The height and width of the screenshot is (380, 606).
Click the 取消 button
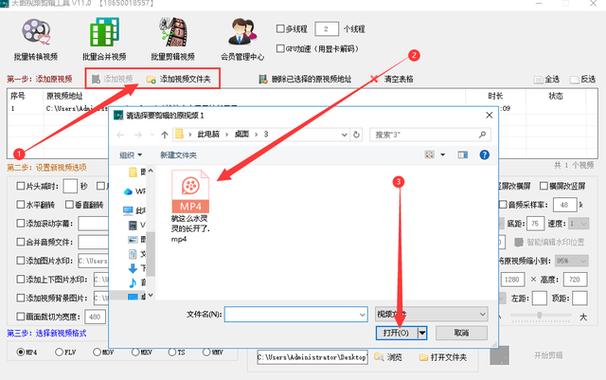[x=461, y=333]
